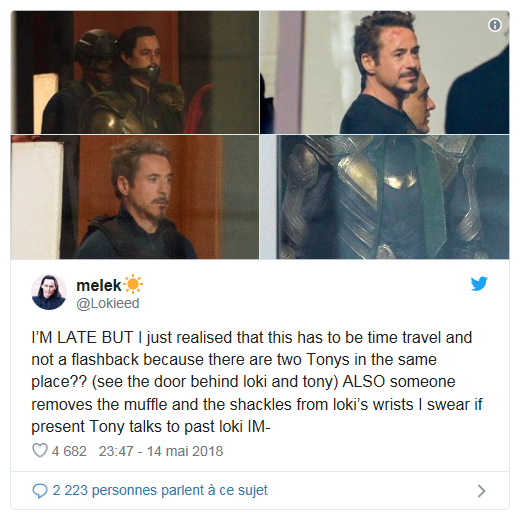The width and height of the screenshot is (522, 520).
Task: Expand the conversation with the right chevron
Action: pyautogui.click(x=481, y=491)
